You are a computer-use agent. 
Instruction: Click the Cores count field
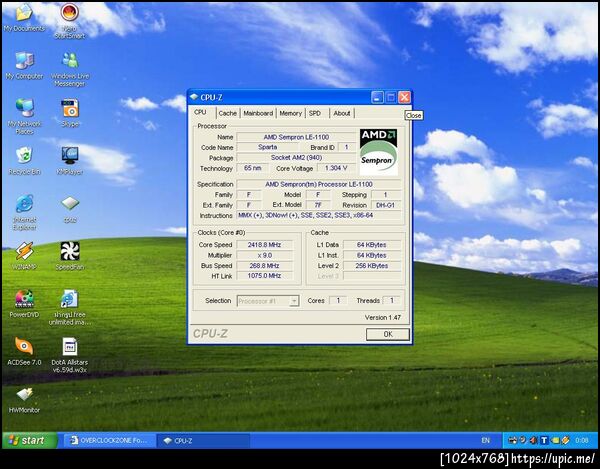tap(338, 301)
